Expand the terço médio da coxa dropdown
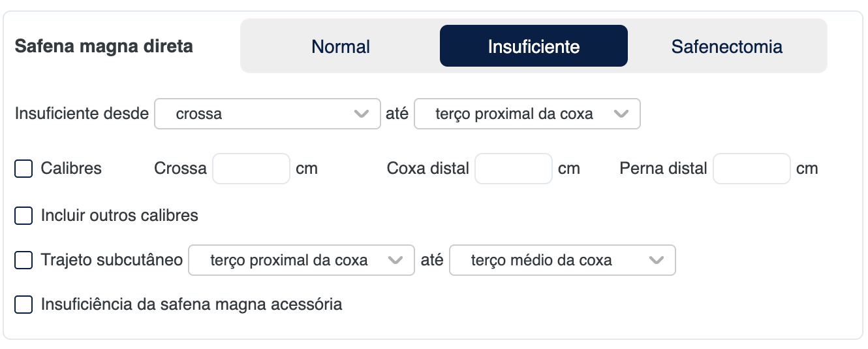The image size is (868, 349). coord(562,260)
